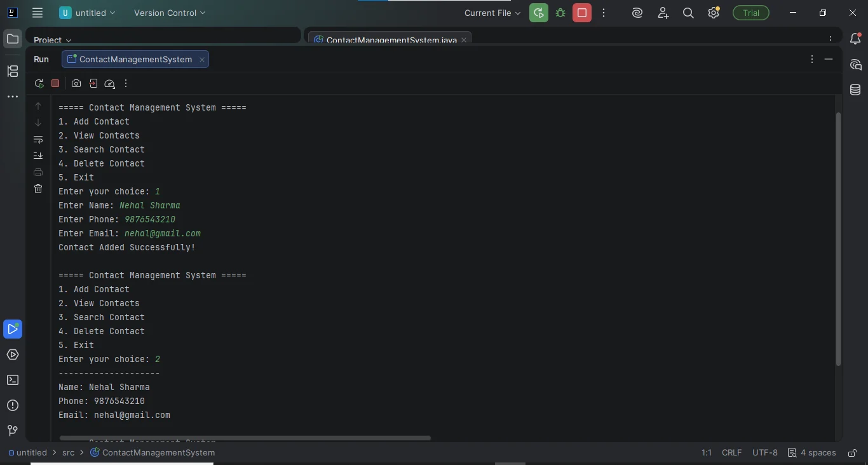Change UTF-8 file encoding
The image size is (868, 465).
pyautogui.click(x=765, y=453)
